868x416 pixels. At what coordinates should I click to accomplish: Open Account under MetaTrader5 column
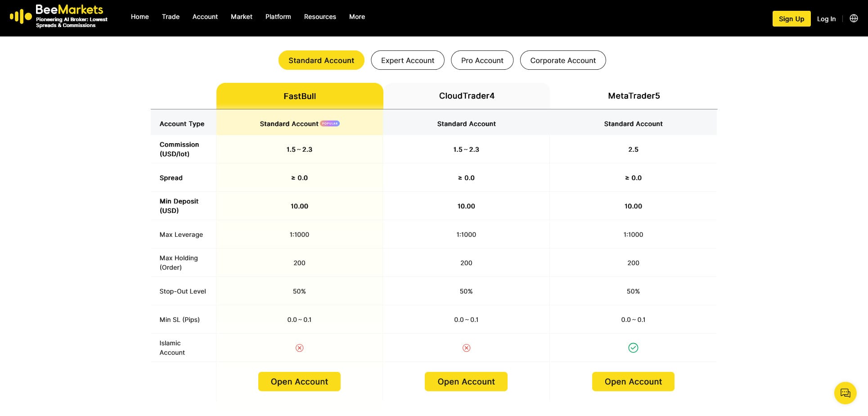tap(633, 382)
